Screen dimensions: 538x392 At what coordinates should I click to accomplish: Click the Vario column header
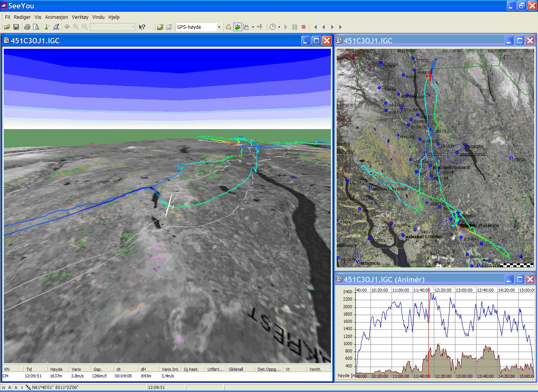(x=76, y=369)
